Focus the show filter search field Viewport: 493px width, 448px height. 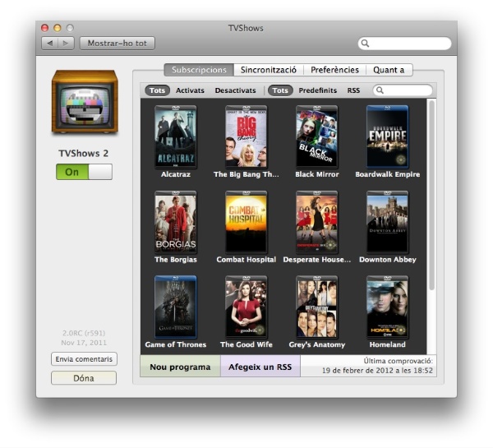tap(403, 90)
